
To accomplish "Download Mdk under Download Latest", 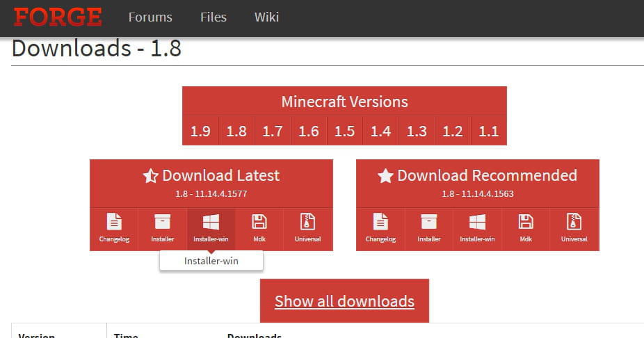I will (259, 230).
